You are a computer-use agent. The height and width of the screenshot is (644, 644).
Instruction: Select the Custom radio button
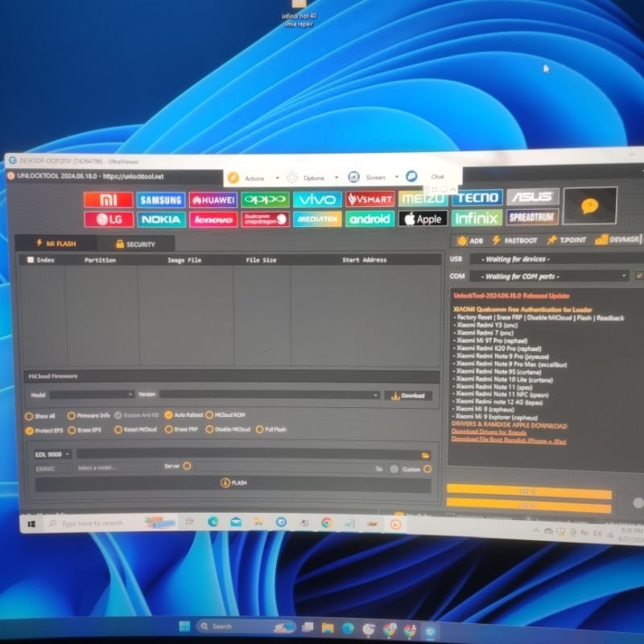(427, 469)
